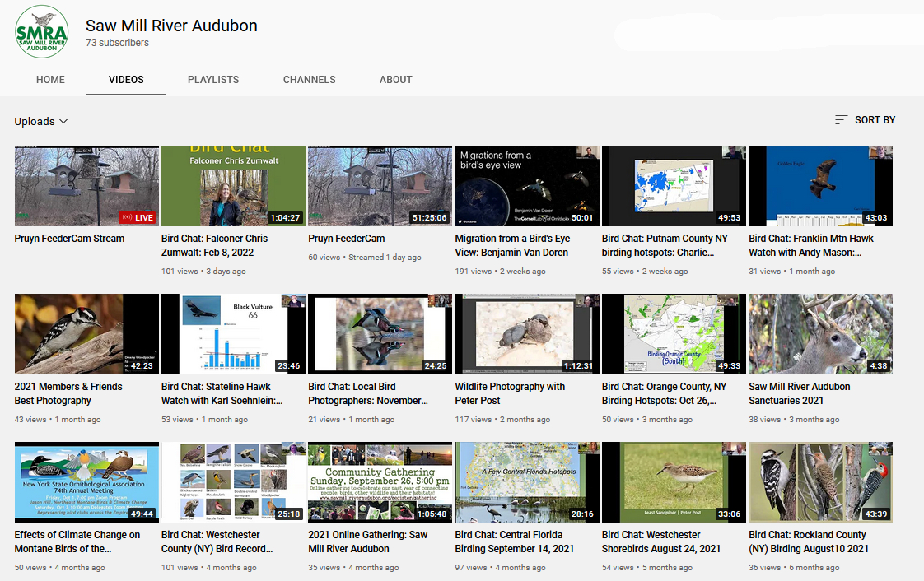This screenshot has height=581, width=924.
Task: Open the Uploads dropdown
Action: point(41,121)
